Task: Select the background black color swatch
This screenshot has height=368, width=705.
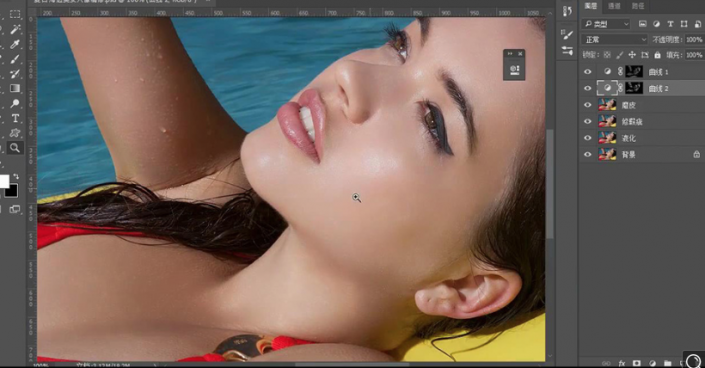Action: pyautogui.click(x=12, y=191)
